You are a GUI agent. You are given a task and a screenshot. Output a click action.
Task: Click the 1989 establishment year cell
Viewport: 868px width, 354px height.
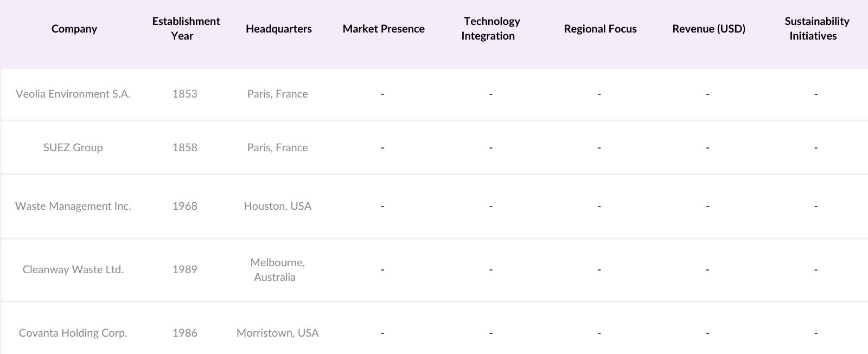pyautogui.click(x=185, y=269)
